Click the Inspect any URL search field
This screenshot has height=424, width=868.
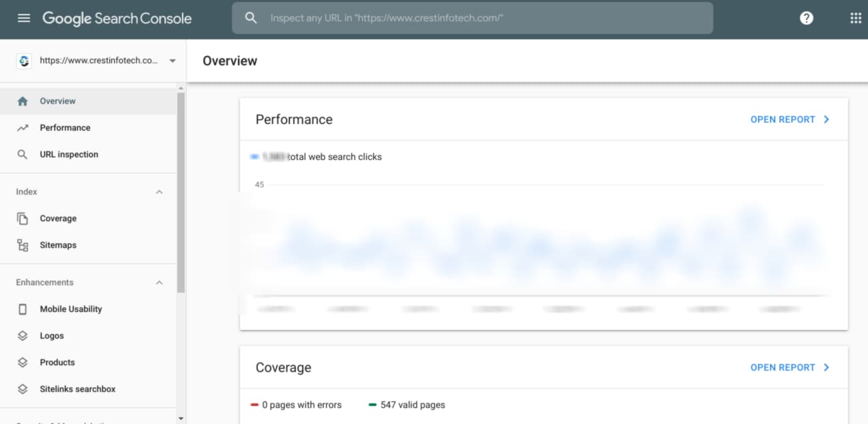click(473, 18)
